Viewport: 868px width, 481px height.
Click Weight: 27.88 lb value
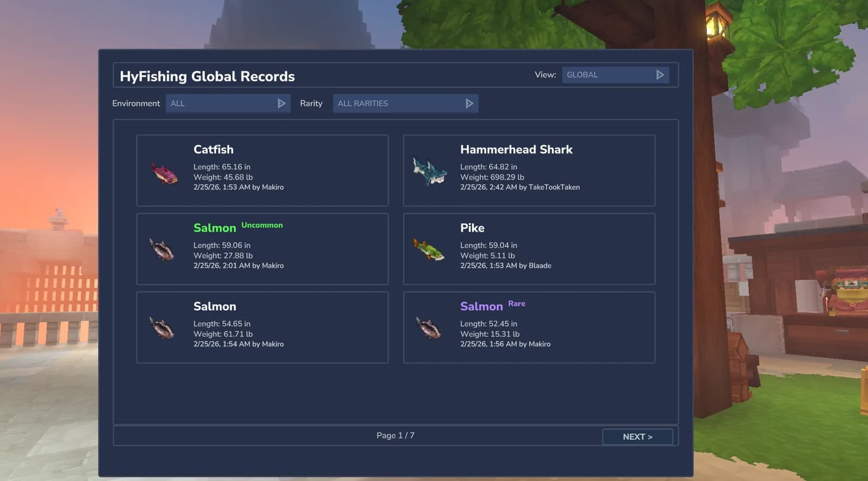(223, 256)
